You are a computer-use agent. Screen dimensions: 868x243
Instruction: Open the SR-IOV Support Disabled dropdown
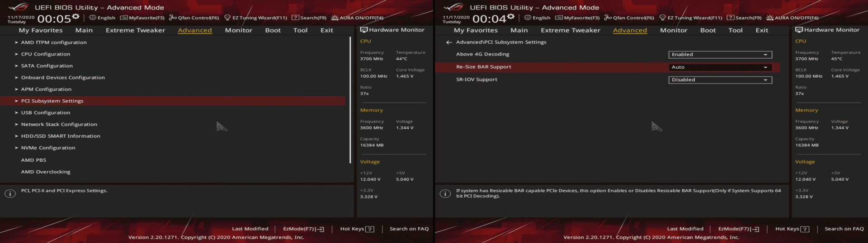point(720,80)
